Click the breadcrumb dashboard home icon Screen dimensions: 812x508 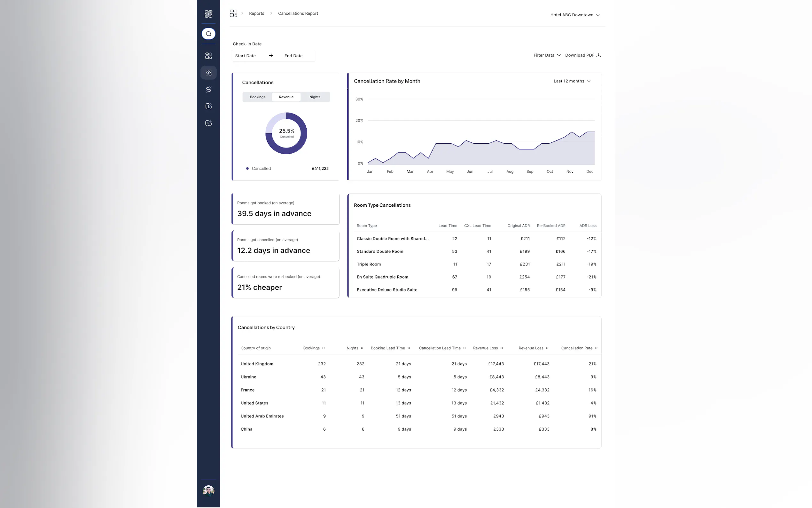click(233, 13)
